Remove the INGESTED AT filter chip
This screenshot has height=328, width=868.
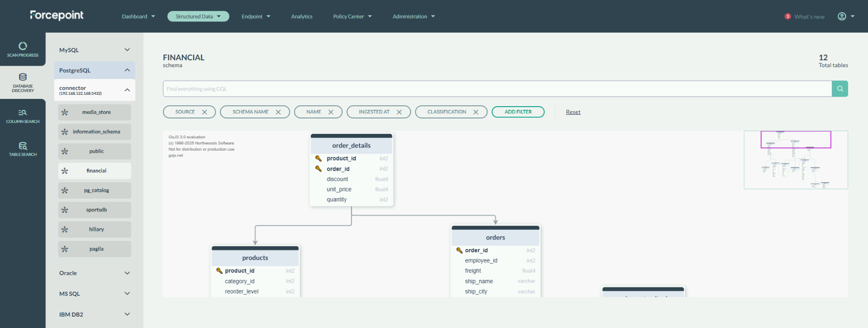[x=399, y=112]
